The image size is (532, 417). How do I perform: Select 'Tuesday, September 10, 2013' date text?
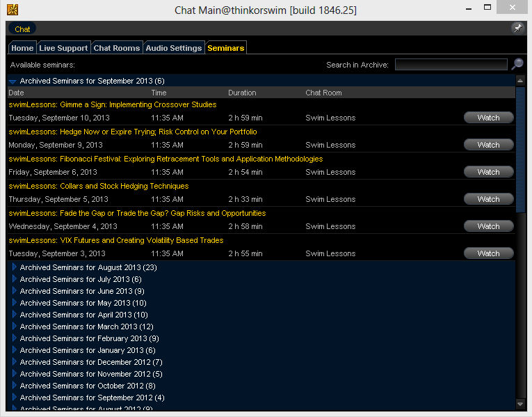59,118
